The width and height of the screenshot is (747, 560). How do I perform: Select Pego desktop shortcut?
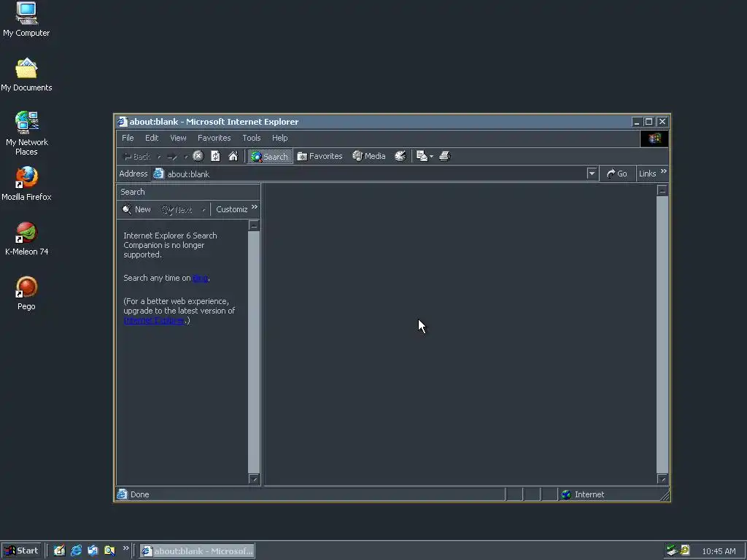[26, 293]
